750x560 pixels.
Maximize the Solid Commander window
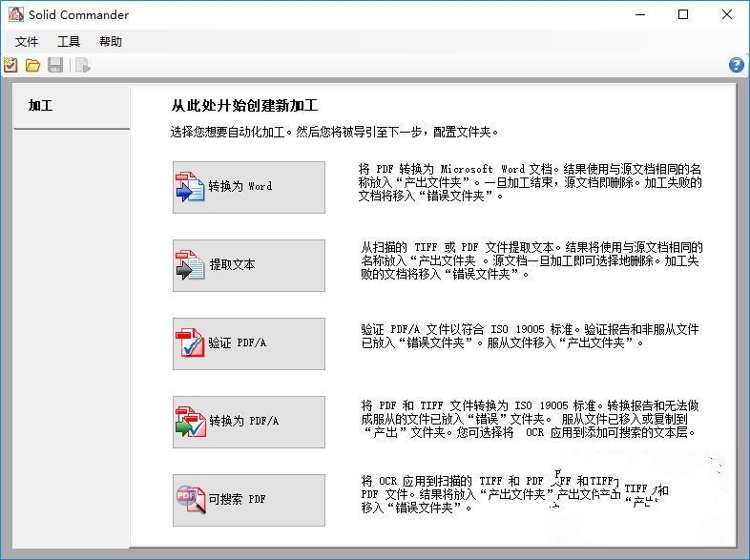tap(683, 14)
